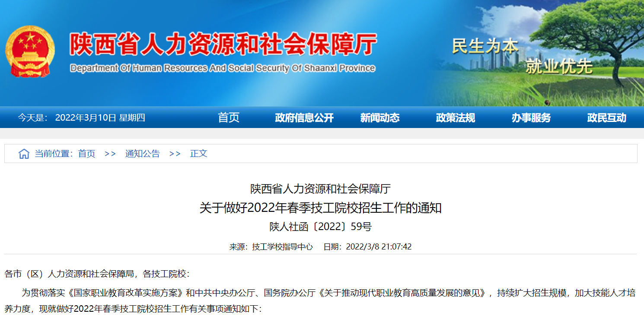Open the 政府信息公开 menu item

(304, 118)
